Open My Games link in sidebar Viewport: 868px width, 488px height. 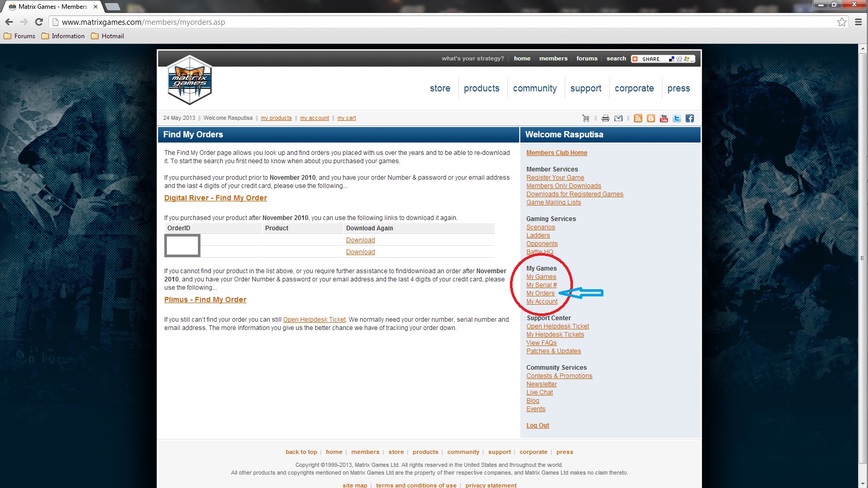tap(541, 277)
